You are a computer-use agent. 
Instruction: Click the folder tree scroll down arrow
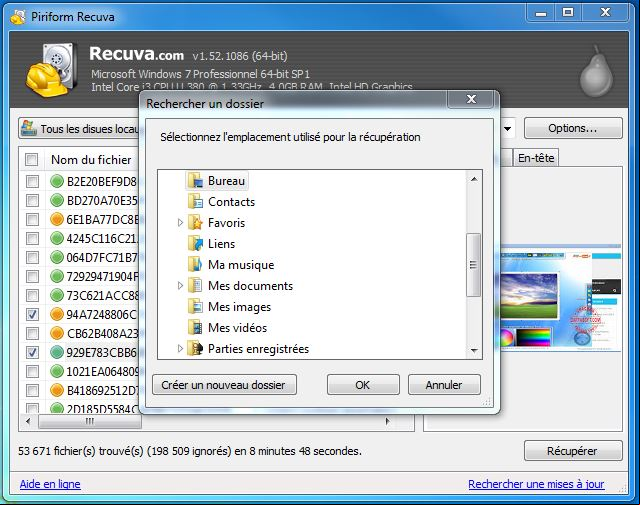[474, 350]
